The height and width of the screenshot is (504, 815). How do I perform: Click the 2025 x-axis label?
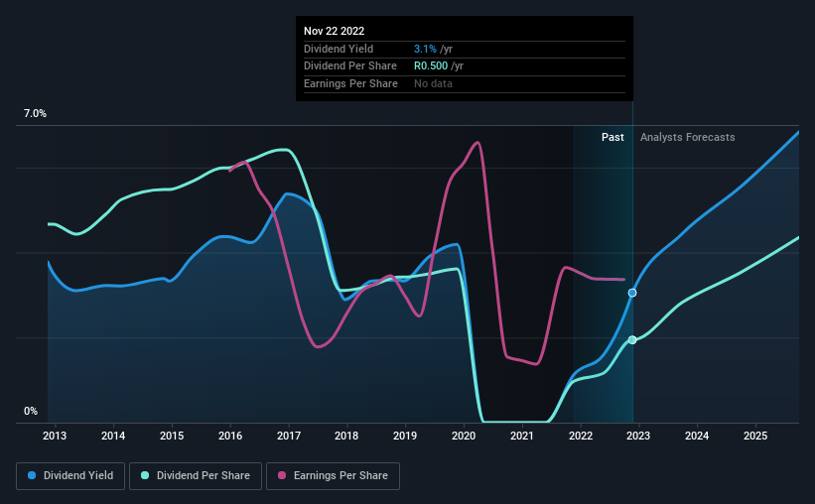[x=755, y=436]
